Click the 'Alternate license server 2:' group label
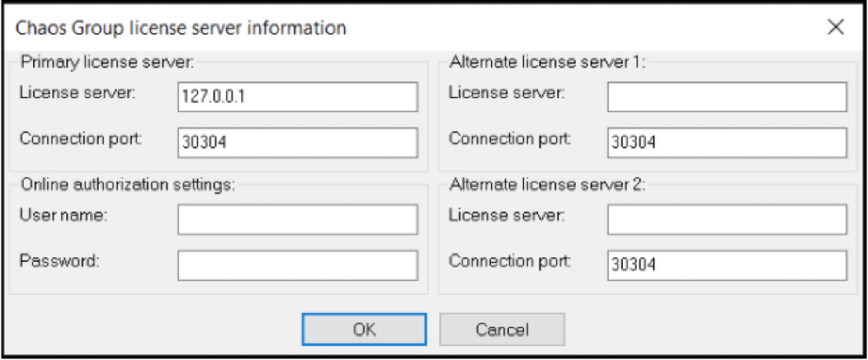 click(547, 185)
